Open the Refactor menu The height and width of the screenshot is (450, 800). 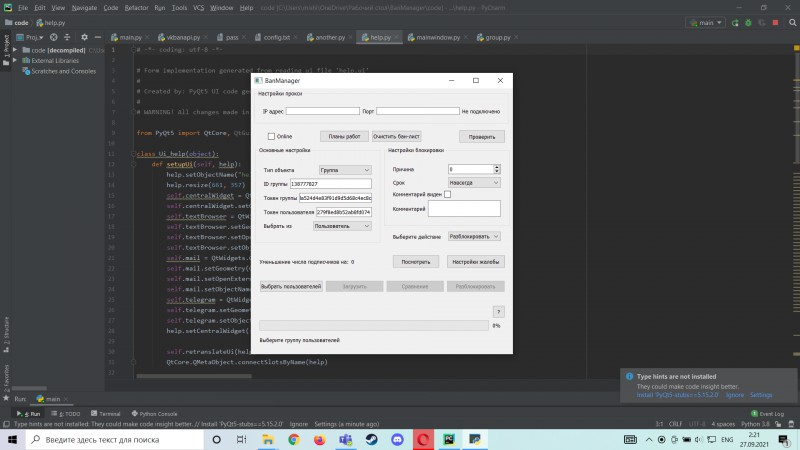tap(136, 8)
